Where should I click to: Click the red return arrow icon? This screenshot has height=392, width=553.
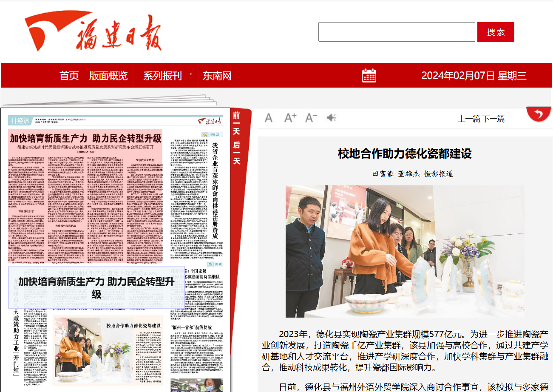[539, 114]
